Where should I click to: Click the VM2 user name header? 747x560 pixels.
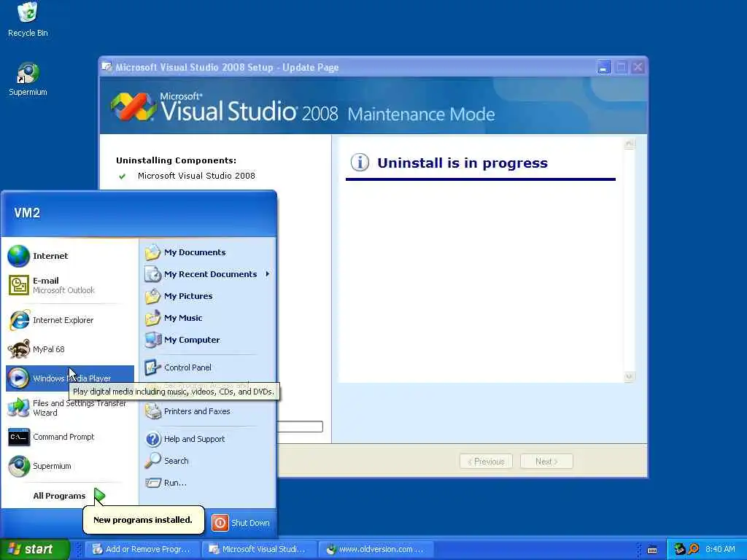[x=27, y=213]
